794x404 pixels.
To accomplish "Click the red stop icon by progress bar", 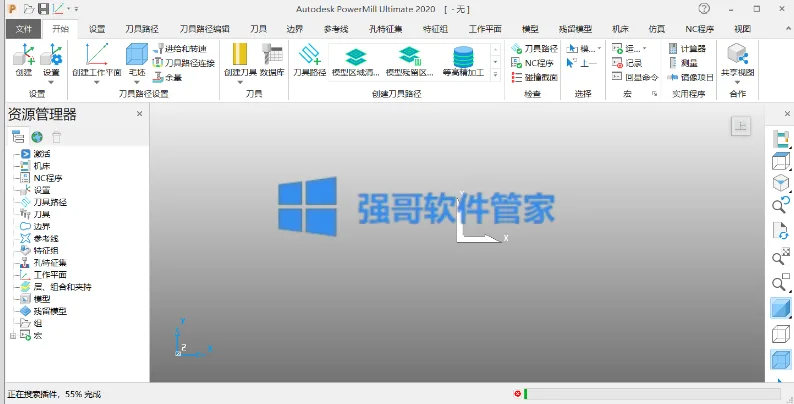I will click(517, 394).
